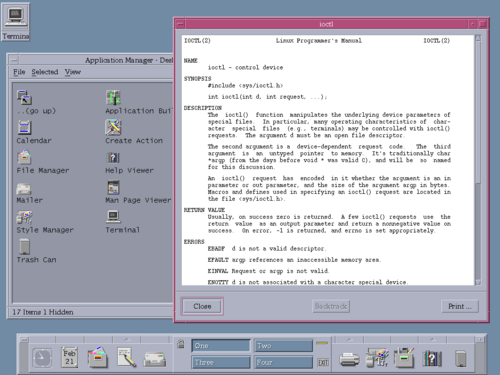
Task: Open the application manager icon on front panel
Action: pyautogui.click(x=404, y=357)
